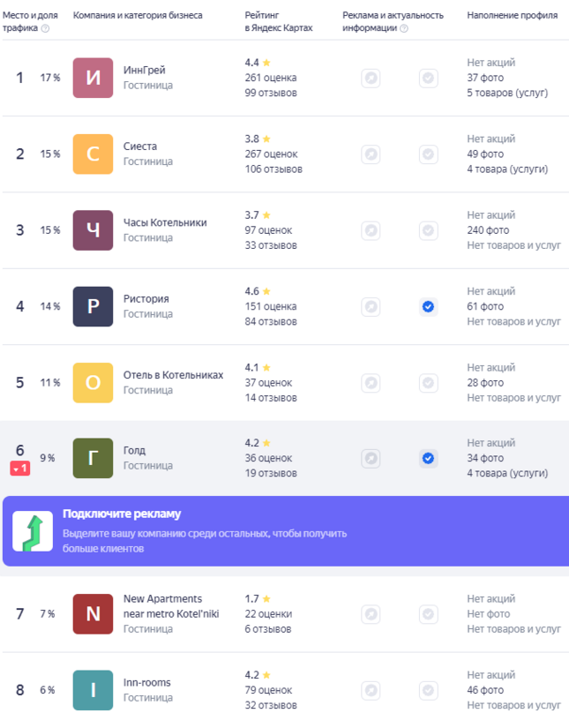Image resolution: width=569 pixels, height=728 pixels.
Task: Click the New Apartments red N thumbnail
Action: pos(93,614)
